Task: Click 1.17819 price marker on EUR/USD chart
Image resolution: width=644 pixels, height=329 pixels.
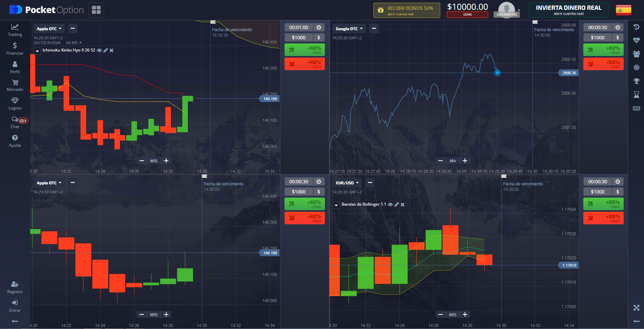Action: pos(569,265)
